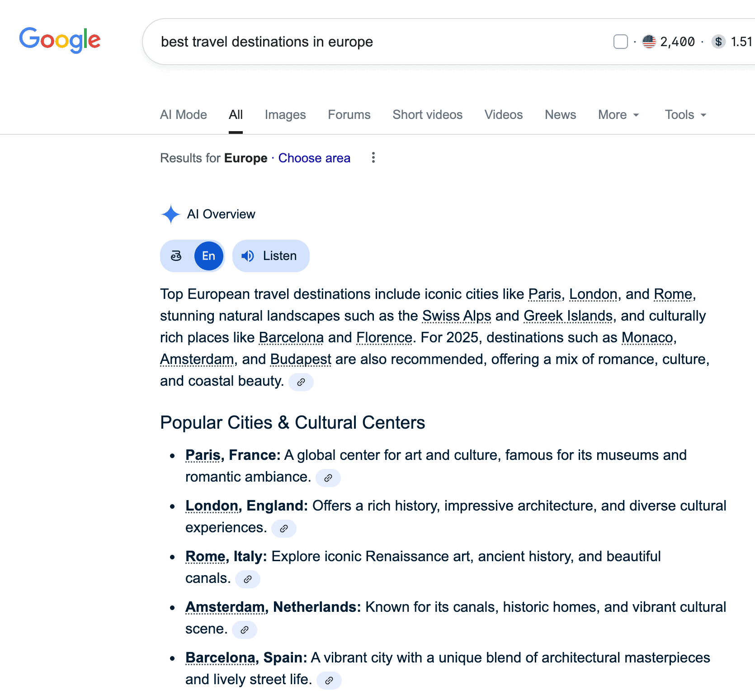Viewport: 755px width, 700px height.
Task: Open the Tools dropdown
Action: pyautogui.click(x=685, y=115)
